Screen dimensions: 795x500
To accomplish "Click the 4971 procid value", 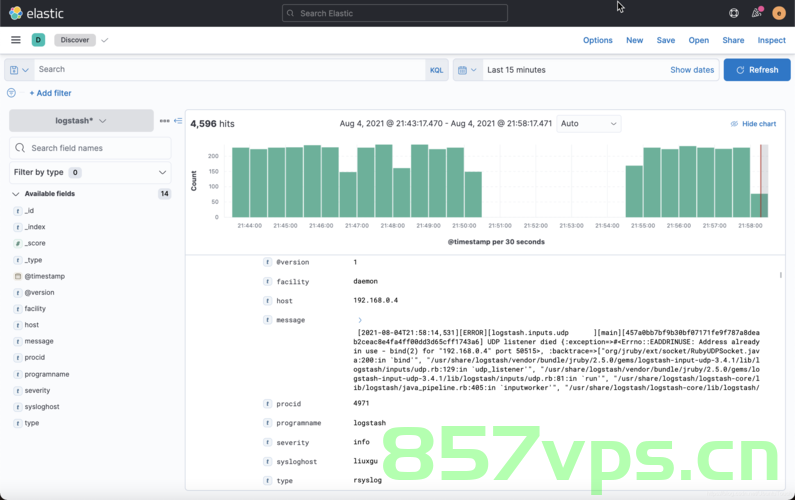I will coord(361,403).
